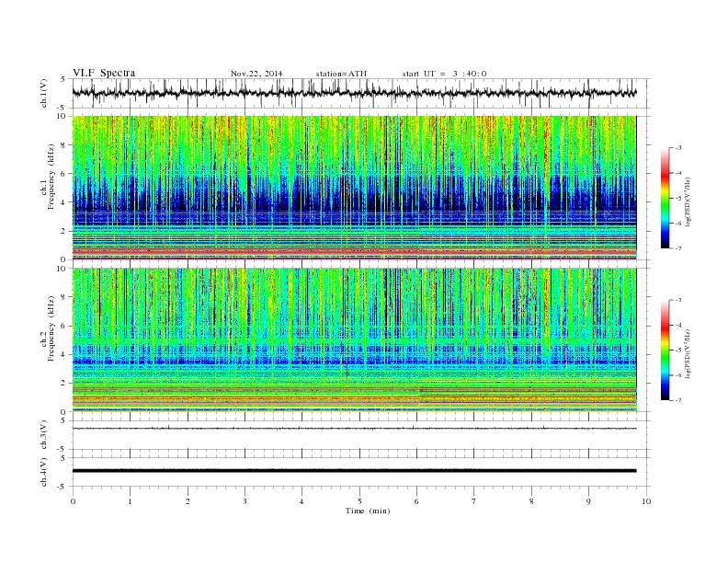
Task: Click the "ch.3(V)" axis label
Action: tap(44, 435)
